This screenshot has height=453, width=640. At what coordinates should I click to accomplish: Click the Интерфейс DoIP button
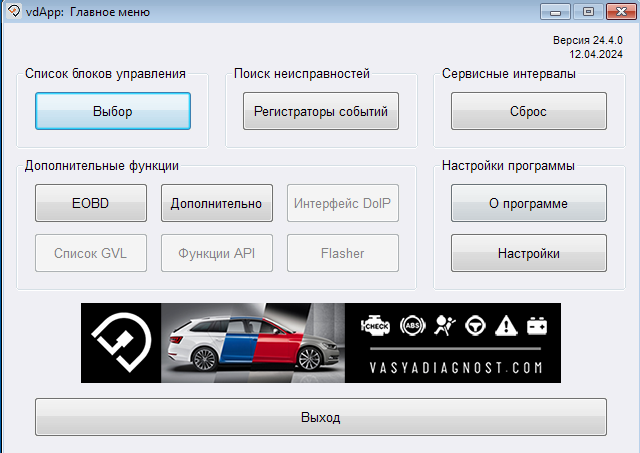(343, 203)
